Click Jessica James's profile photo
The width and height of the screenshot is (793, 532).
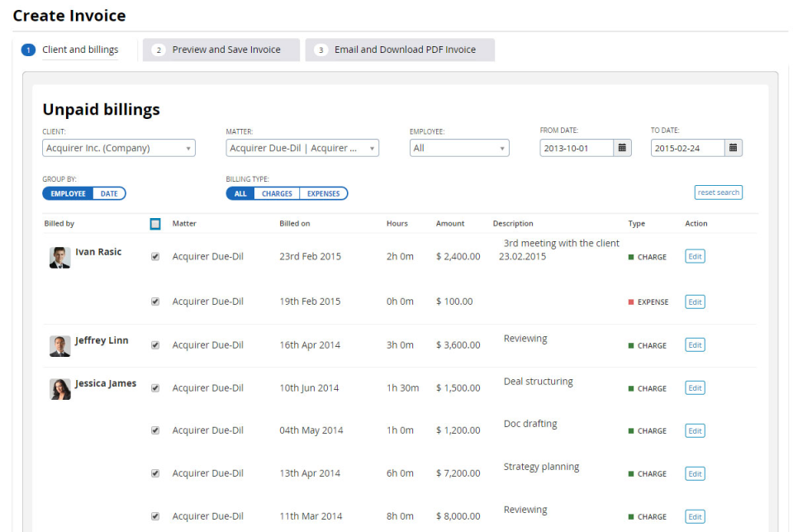pos(59,388)
